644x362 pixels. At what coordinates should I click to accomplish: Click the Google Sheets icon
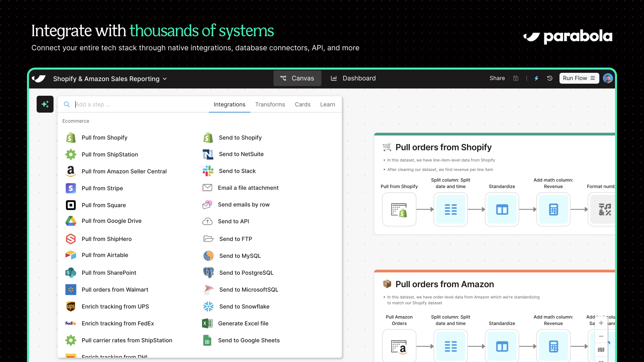tap(207, 340)
